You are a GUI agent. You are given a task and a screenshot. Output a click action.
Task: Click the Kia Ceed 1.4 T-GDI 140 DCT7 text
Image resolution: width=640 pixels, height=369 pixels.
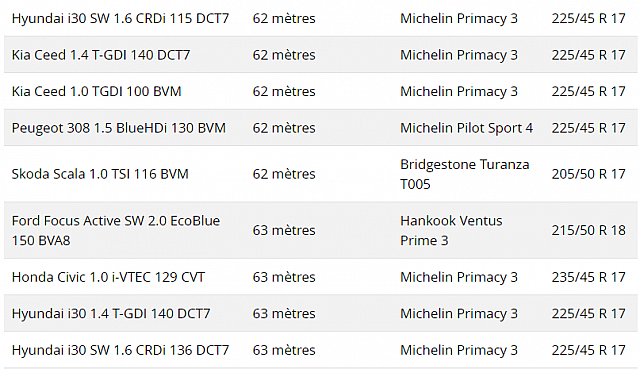(x=101, y=55)
